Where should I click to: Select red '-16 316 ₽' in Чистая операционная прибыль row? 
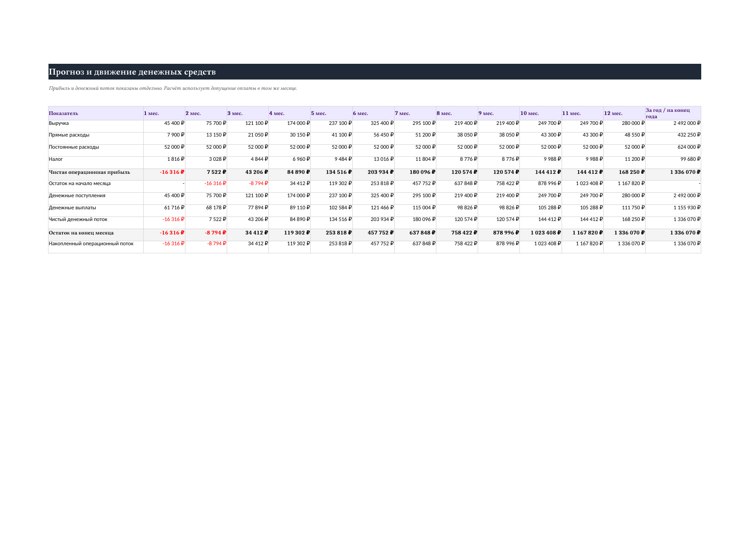point(172,172)
